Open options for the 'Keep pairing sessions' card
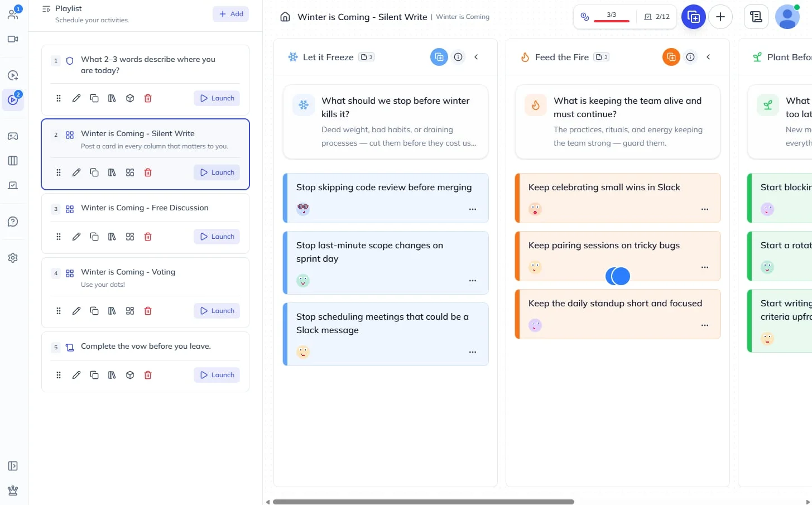The image size is (812, 505). [705, 267]
